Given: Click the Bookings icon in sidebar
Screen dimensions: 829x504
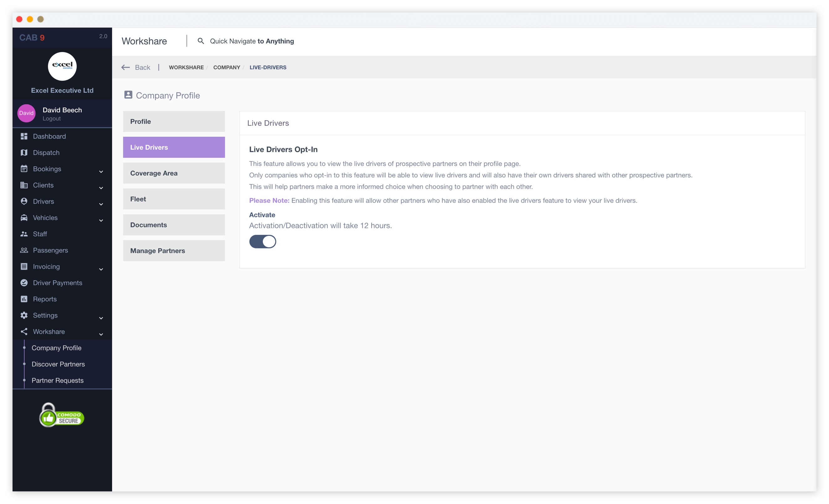Looking at the screenshot, I should [23, 169].
